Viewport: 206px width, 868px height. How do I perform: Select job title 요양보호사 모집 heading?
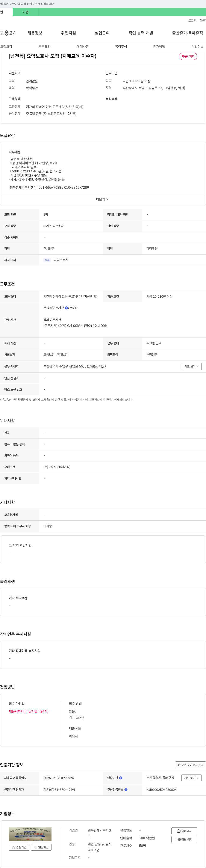[53, 56]
